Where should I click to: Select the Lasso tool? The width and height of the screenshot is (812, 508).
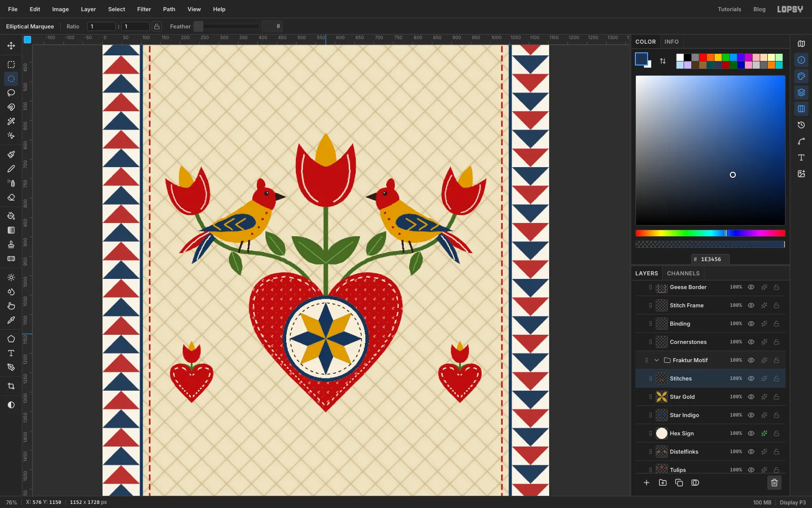pos(11,93)
